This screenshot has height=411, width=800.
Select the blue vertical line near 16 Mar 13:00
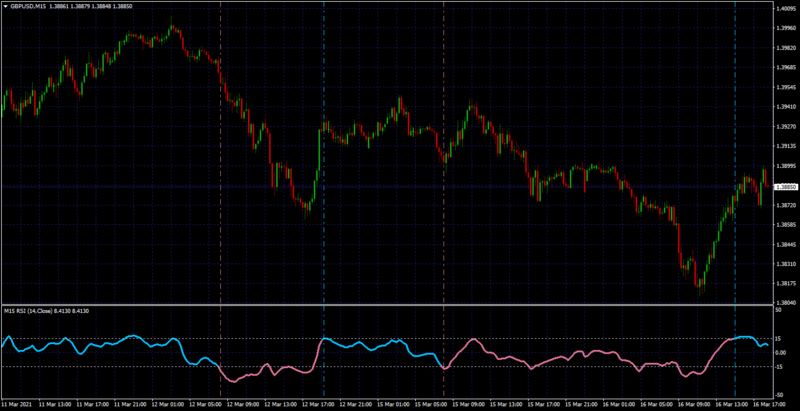735,199
